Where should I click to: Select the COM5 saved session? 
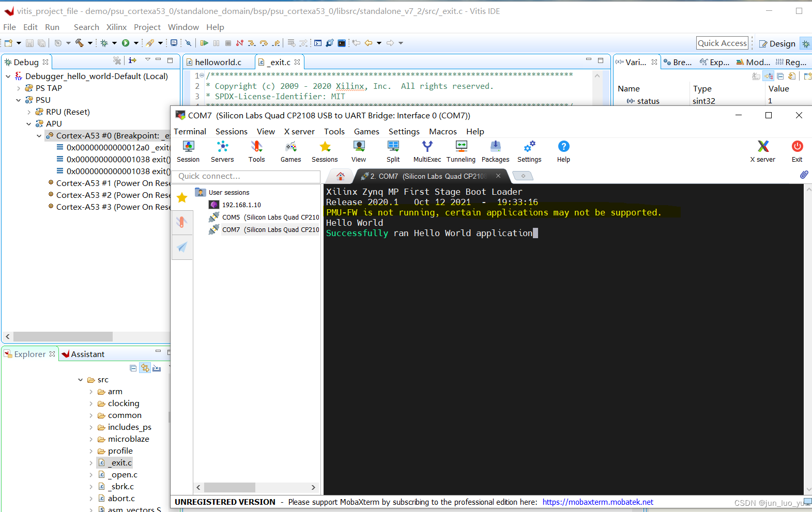tap(270, 218)
